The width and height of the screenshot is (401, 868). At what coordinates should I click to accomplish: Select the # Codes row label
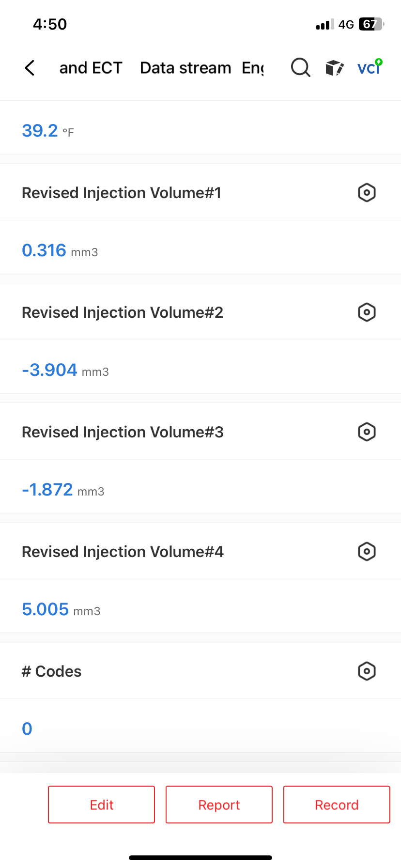[51, 671]
